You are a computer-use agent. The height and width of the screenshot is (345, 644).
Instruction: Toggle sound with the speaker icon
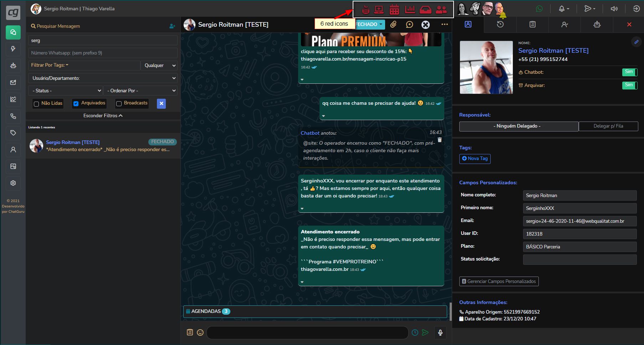[614, 9]
